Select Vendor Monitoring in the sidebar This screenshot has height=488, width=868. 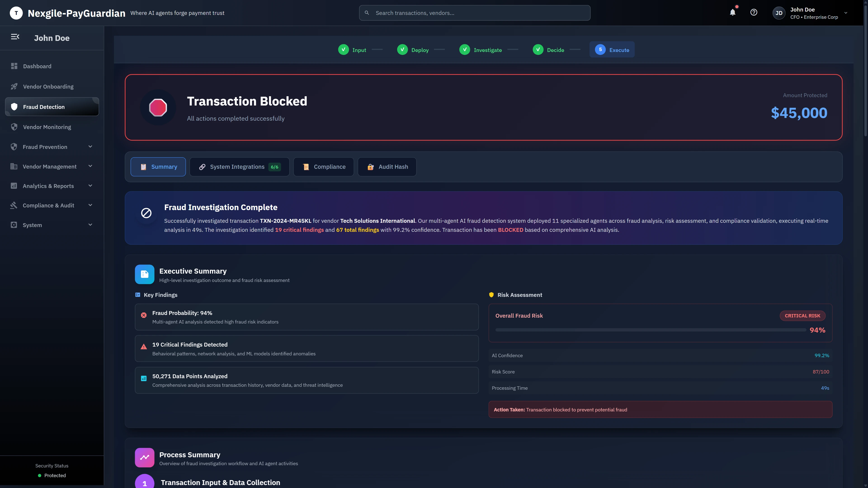[x=47, y=127]
